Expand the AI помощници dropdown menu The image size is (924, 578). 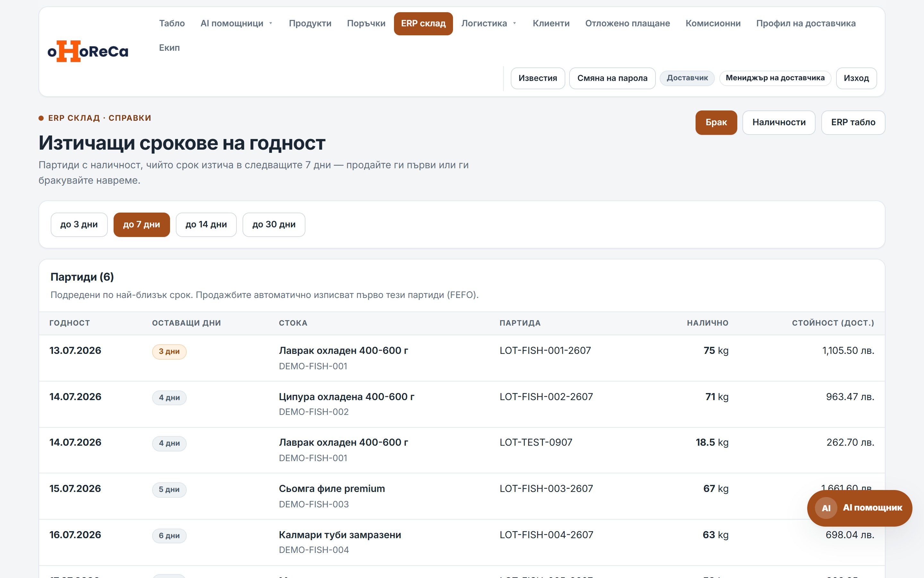point(236,23)
